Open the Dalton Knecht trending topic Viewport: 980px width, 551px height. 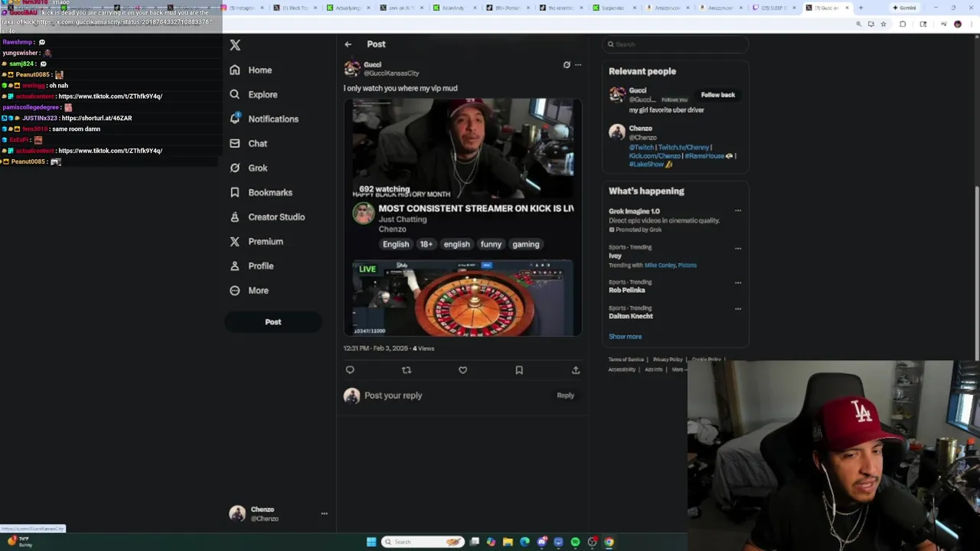631,316
